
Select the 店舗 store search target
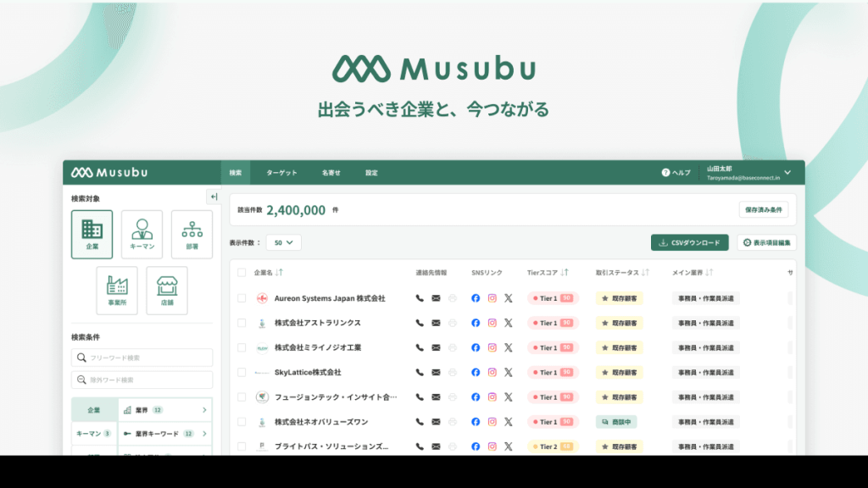(167, 291)
